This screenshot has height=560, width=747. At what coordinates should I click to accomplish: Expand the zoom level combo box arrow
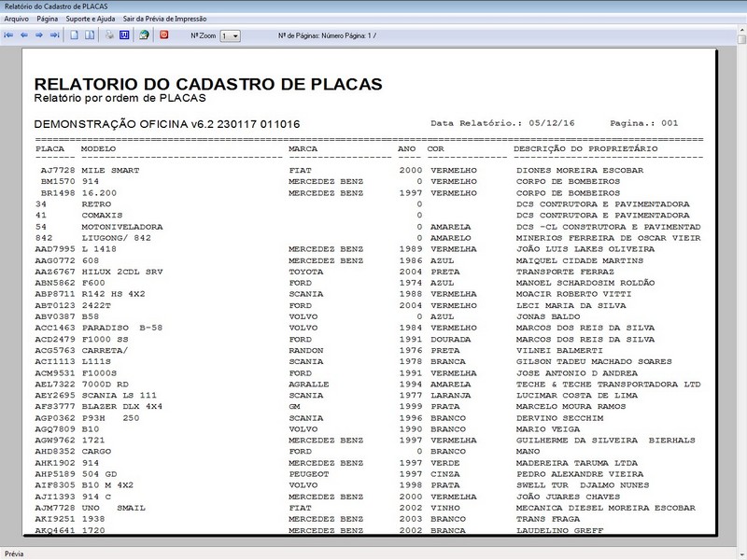236,35
